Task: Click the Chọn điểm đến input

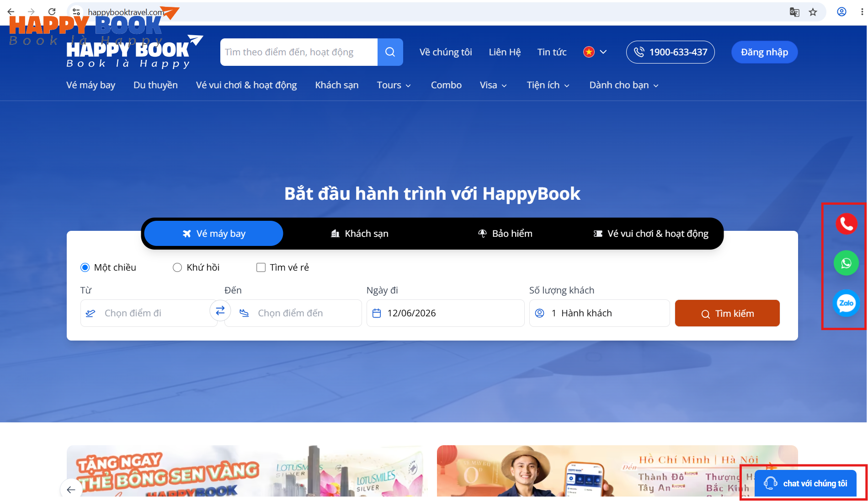Action: [293, 313]
